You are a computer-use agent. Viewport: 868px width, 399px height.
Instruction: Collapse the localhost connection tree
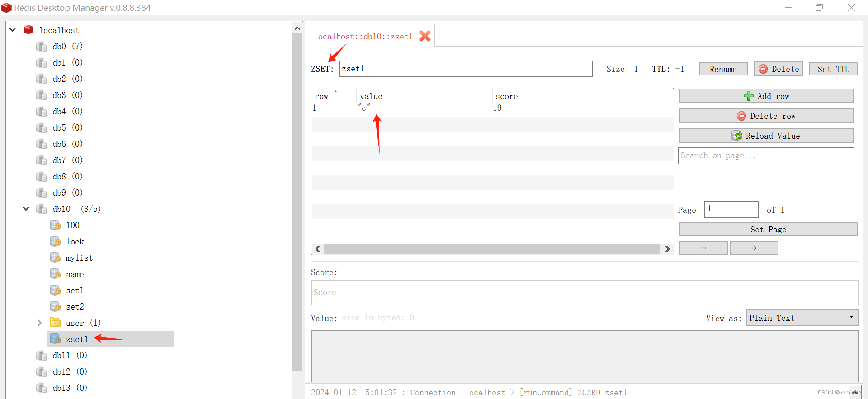pos(13,30)
